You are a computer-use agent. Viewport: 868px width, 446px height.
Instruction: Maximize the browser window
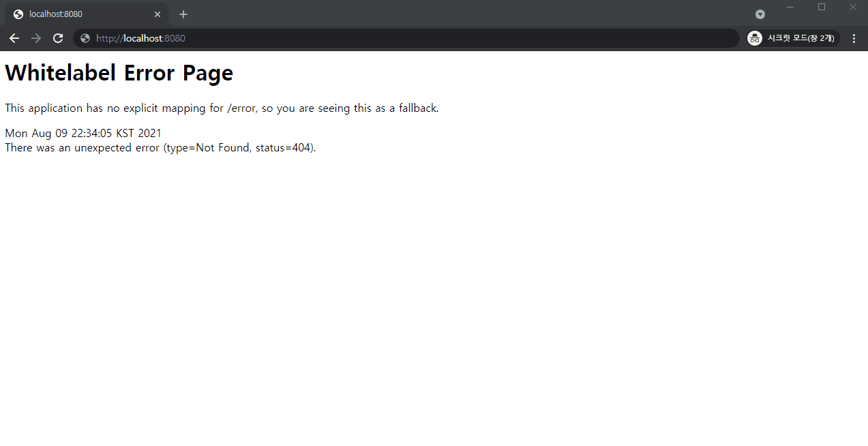822,7
